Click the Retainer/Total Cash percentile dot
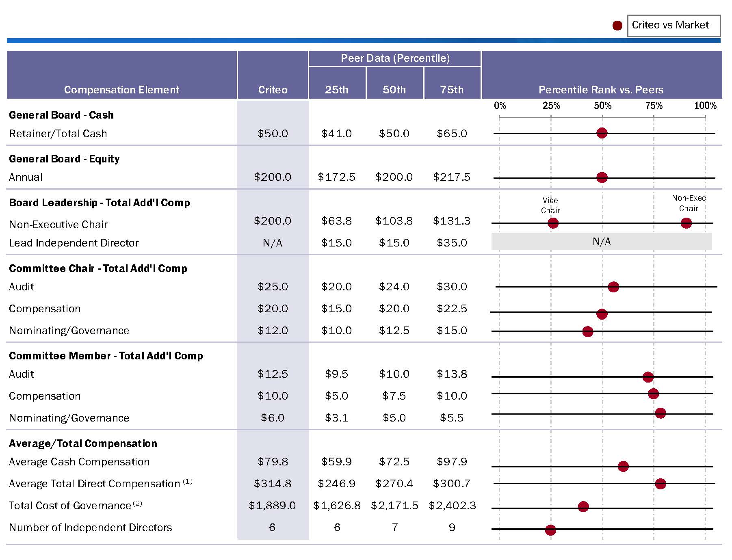 click(602, 133)
